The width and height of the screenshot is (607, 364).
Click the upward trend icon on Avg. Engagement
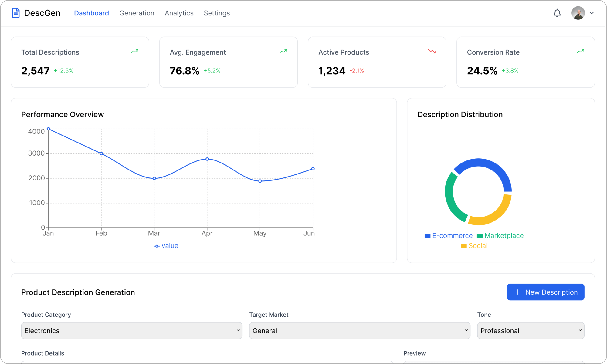coord(283,52)
